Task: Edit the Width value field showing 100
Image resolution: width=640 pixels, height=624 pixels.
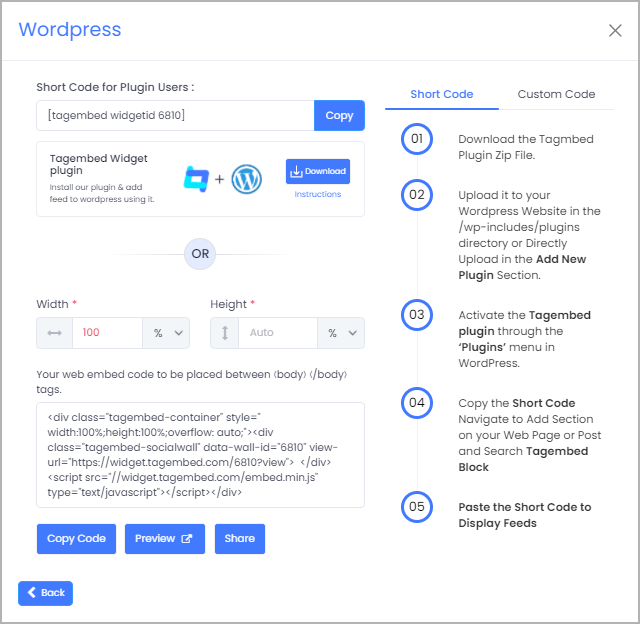Action: click(x=107, y=333)
